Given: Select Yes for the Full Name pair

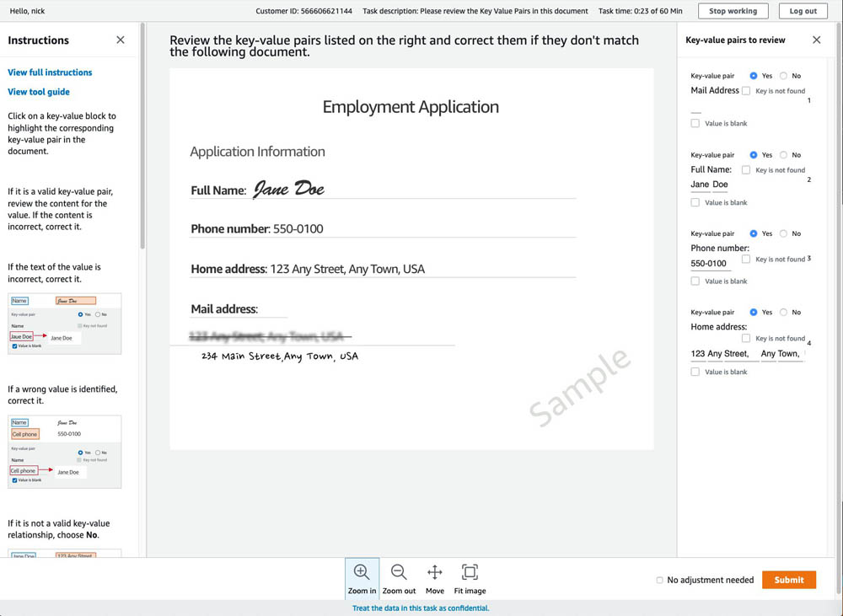Looking at the screenshot, I should point(753,155).
